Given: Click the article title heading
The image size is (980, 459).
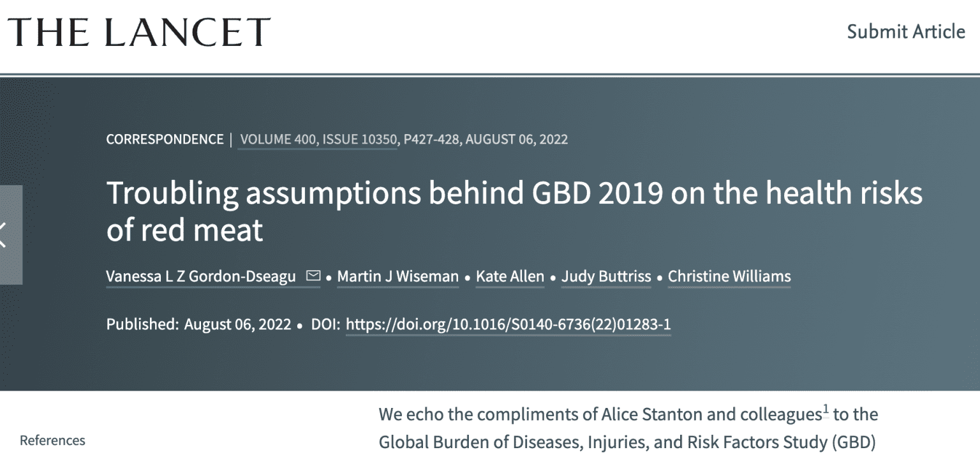Looking at the screenshot, I should (x=514, y=211).
